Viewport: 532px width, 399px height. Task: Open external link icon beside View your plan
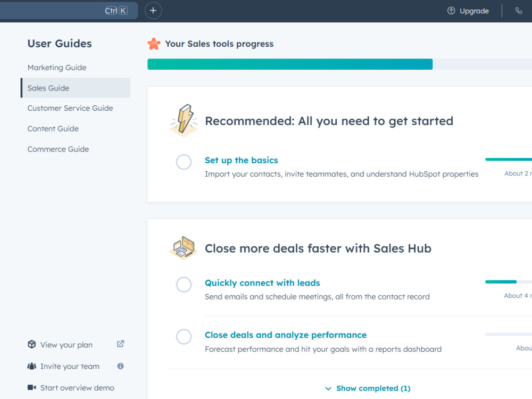pos(120,344)
